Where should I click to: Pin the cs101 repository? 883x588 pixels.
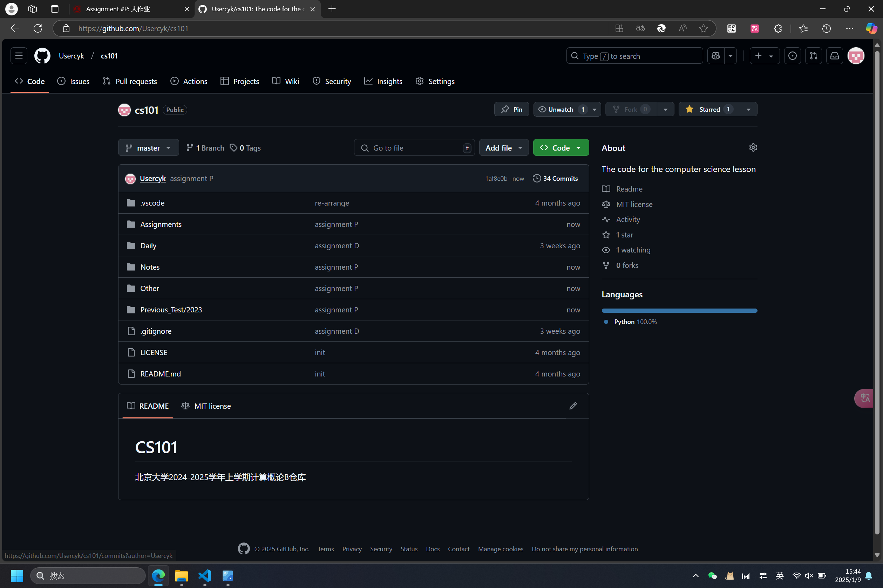tap(511, 109)
